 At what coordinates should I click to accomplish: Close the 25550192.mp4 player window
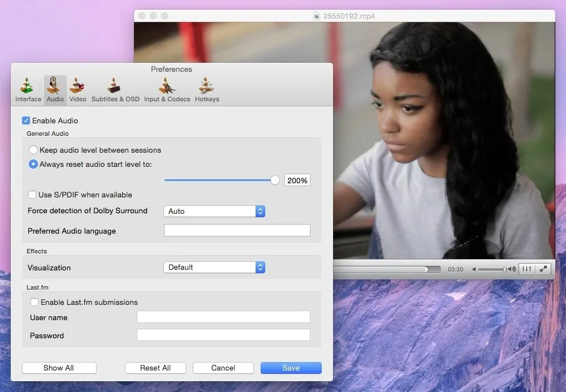coord(142,16)
